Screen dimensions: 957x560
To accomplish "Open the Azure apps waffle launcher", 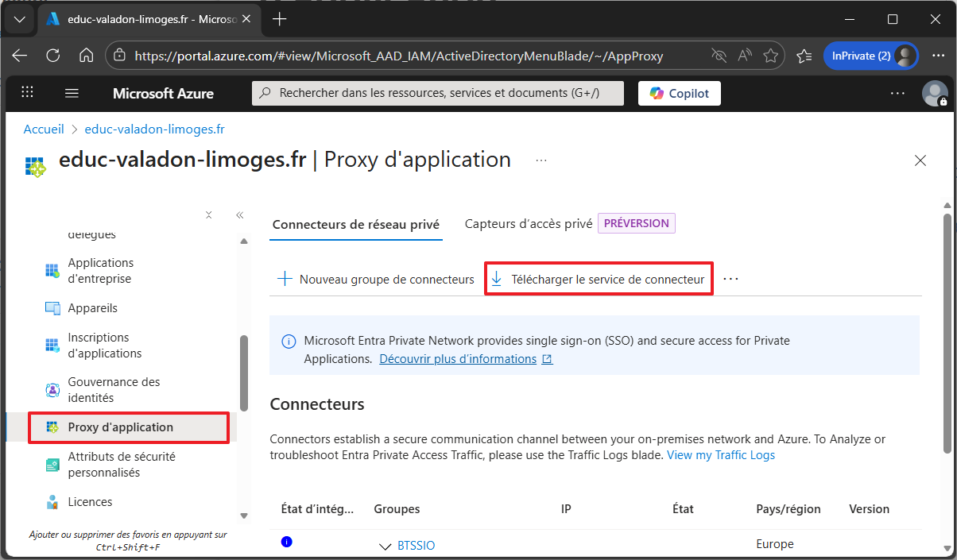I will (28, 93).
